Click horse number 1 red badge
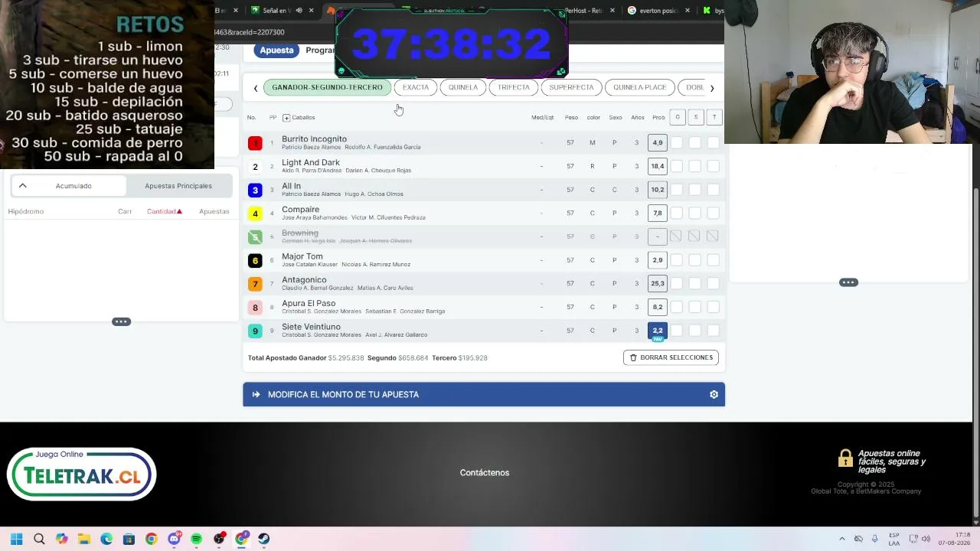Image resolution: width=980 pixels, height=551 pixels. [255, 143]
